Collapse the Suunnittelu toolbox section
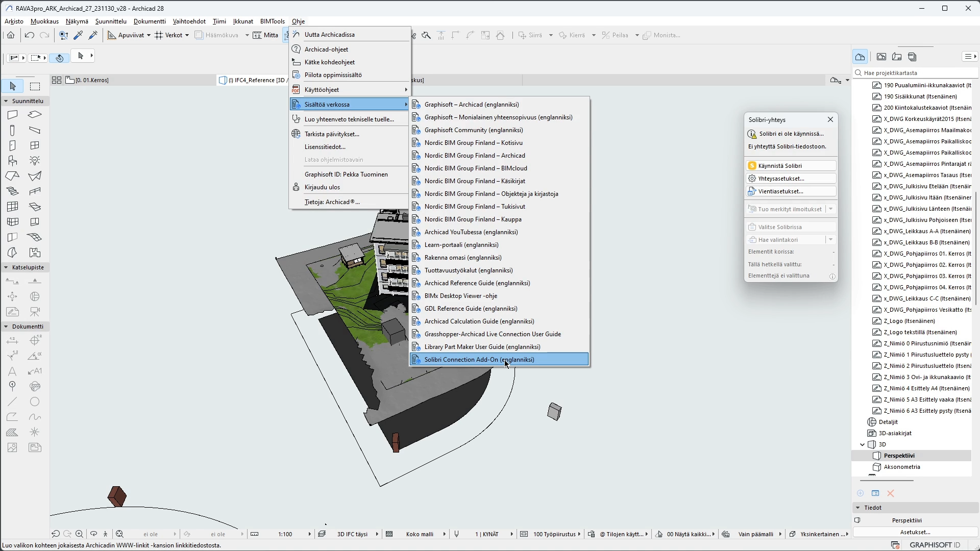 click(x=6, y=101)
